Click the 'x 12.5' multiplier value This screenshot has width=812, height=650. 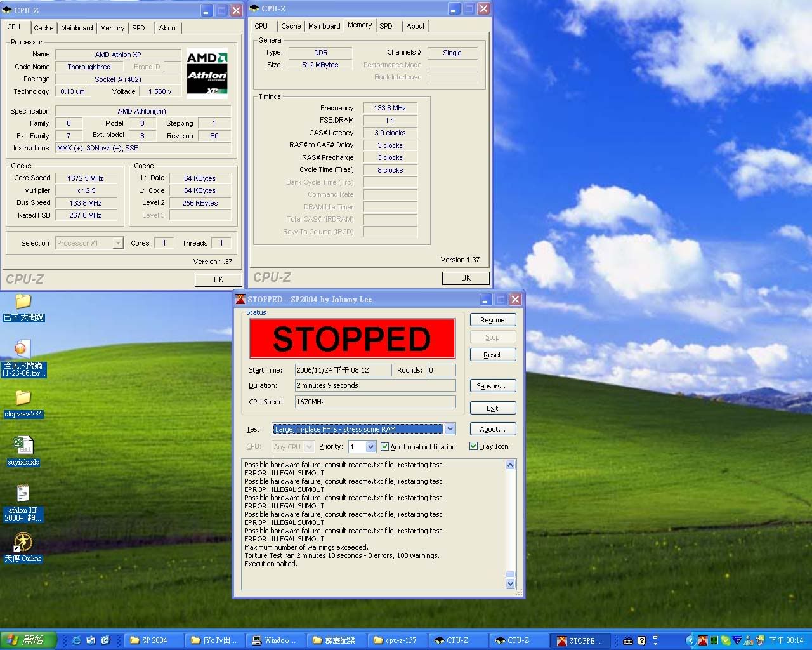coord(86,190)
